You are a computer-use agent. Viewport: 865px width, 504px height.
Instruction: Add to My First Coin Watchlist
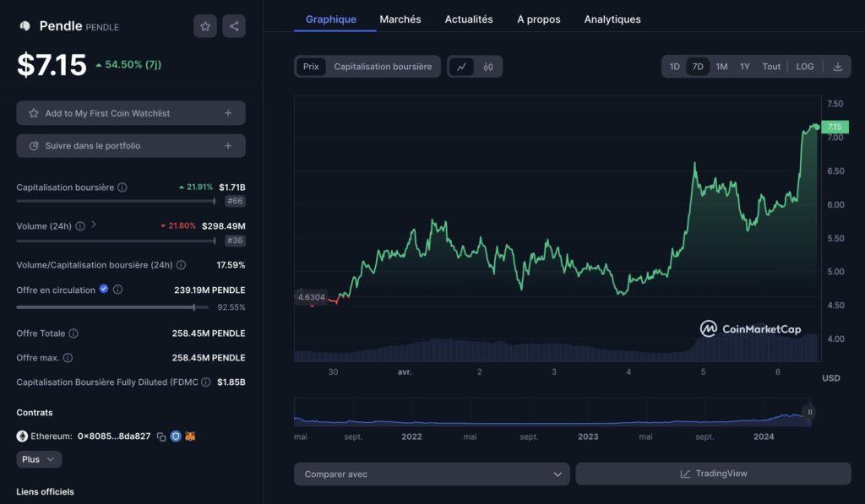point(131,113)
